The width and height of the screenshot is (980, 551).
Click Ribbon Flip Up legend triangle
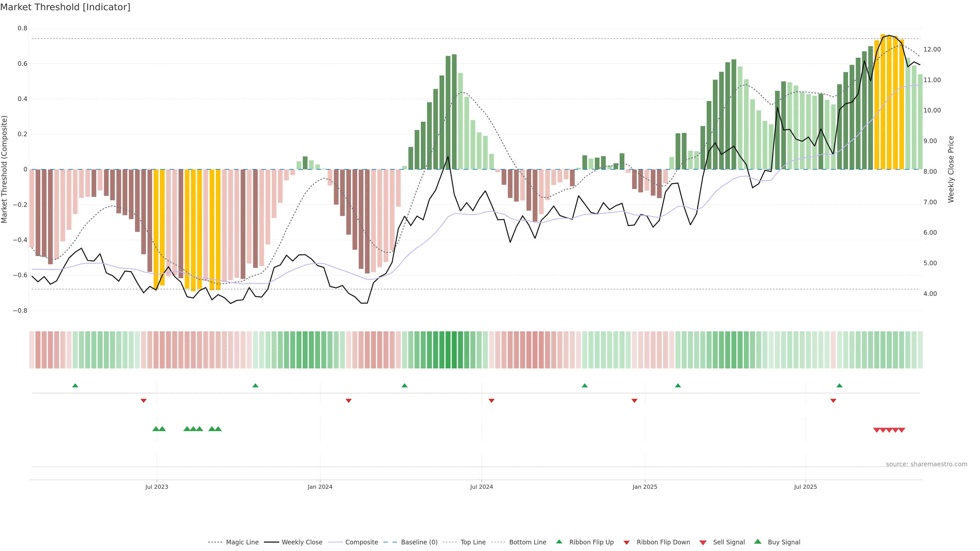coord(559,542)
